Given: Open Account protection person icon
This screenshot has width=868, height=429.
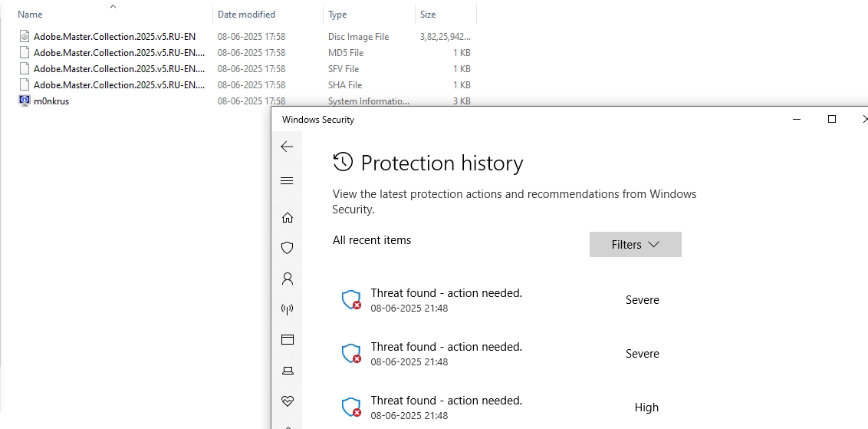Looking at the screenshot, I should [x=288, y=279].
